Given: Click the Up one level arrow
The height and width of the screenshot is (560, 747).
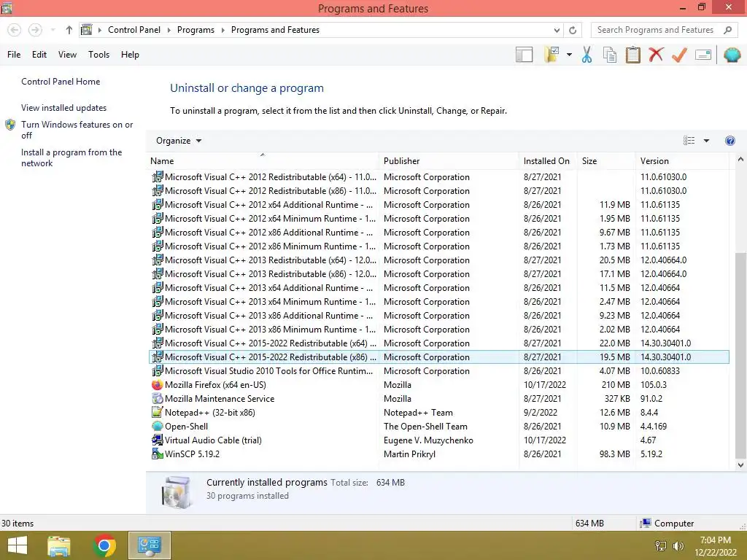Looking at the screenshot, I should [x=69, y=30].
